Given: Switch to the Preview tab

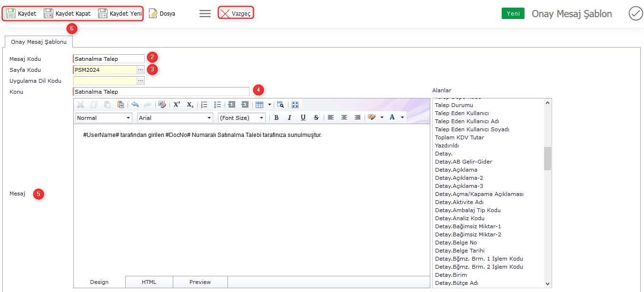Looking at the screenshot, I should coord(200,282).
